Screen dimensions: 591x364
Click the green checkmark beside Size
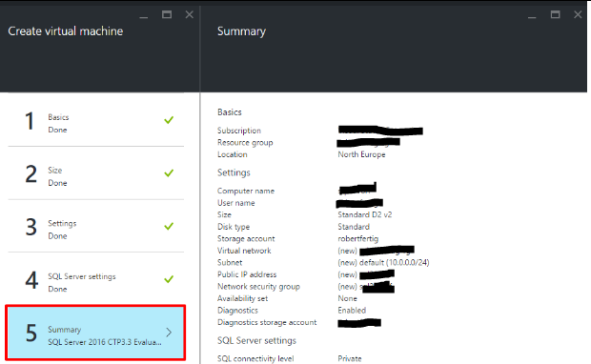pos(169,173)
